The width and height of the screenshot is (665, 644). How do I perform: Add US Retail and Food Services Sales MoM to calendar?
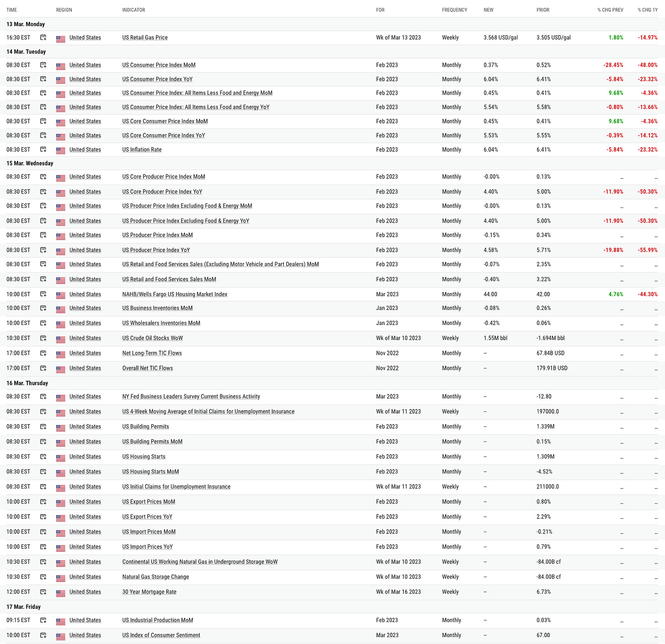pyautogui.click(x=43, y=279)
